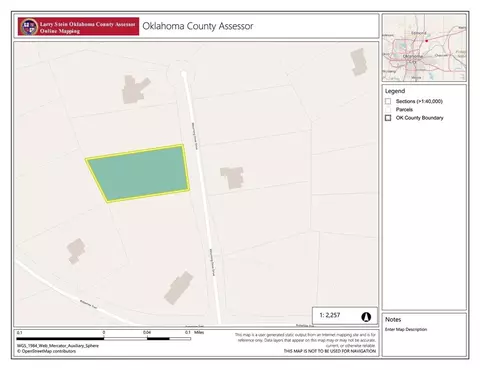Open the Oklahoma City overview map thumbnail
Image resolution: width=480 pixels, height=370 pixels.
coord(424,48)
